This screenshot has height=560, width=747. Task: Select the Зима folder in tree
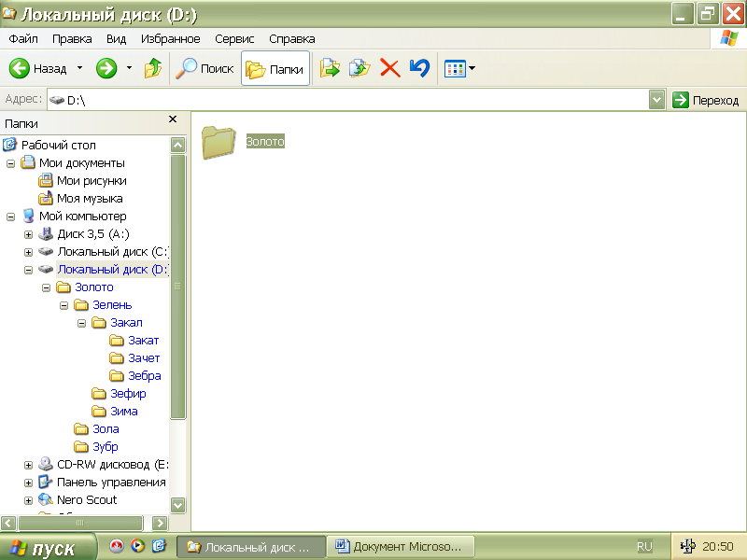click(x=124, y=411)
